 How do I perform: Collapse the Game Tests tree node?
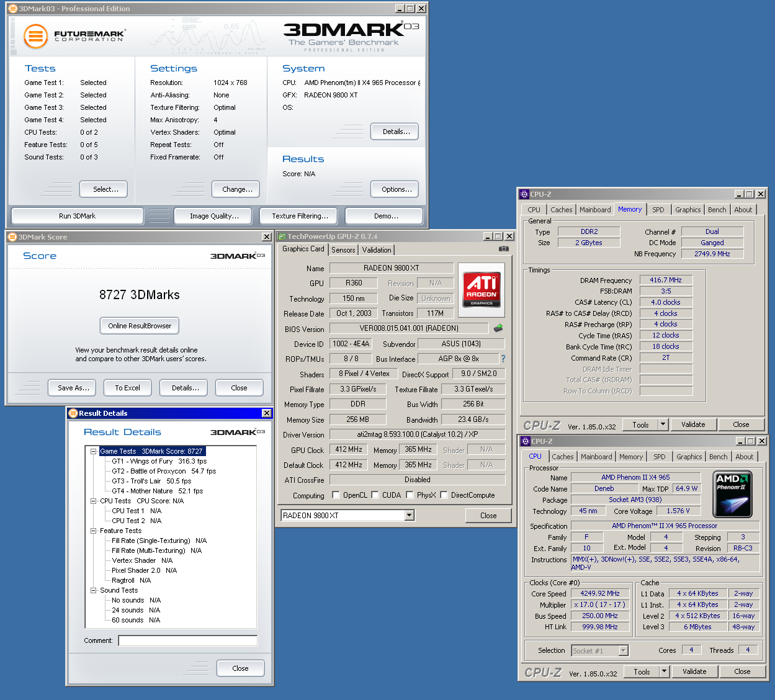[94, 452]
